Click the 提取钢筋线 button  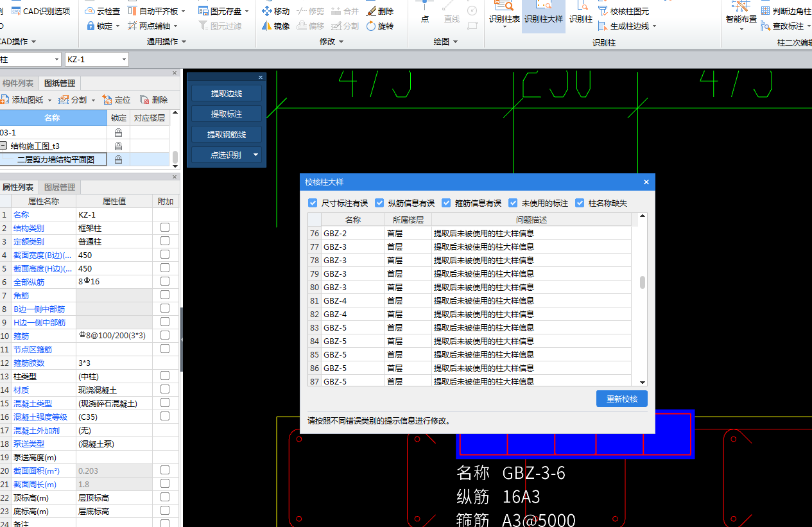pyautogui.click(x=227, y=134)
